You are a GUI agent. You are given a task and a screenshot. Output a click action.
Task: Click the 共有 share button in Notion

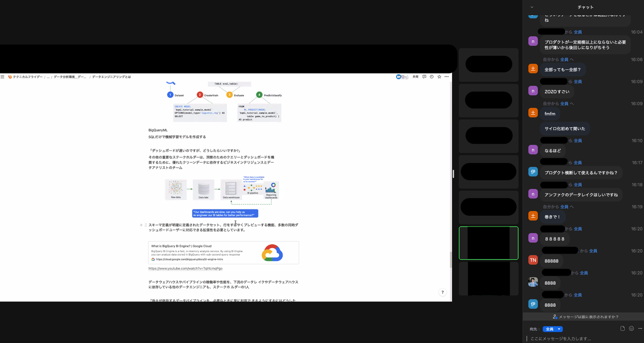(x=415, y=77)
